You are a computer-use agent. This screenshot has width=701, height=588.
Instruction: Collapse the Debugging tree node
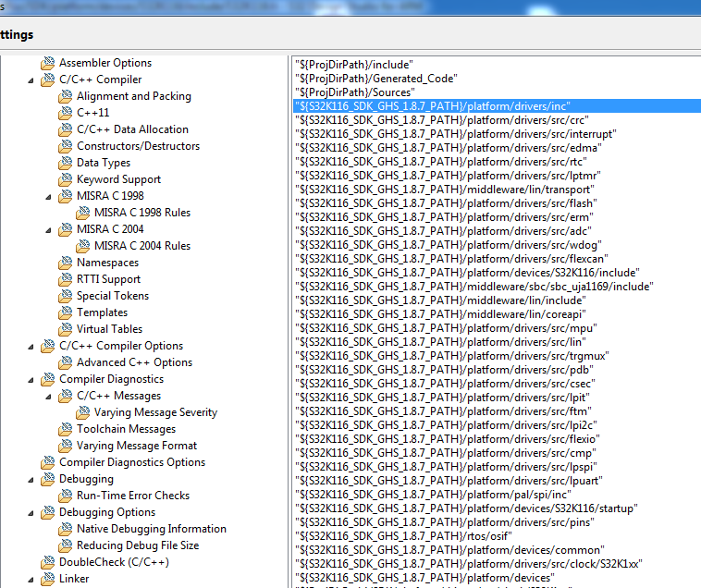coord(31,481)
